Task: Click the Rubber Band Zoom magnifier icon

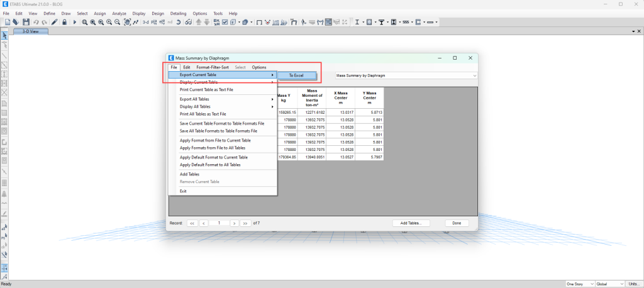Action: point(84,22)
